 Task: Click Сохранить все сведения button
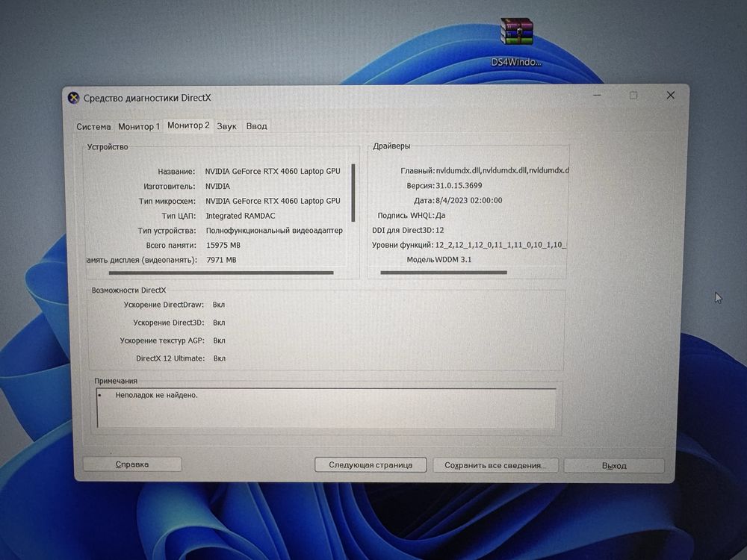pos(495,465)
